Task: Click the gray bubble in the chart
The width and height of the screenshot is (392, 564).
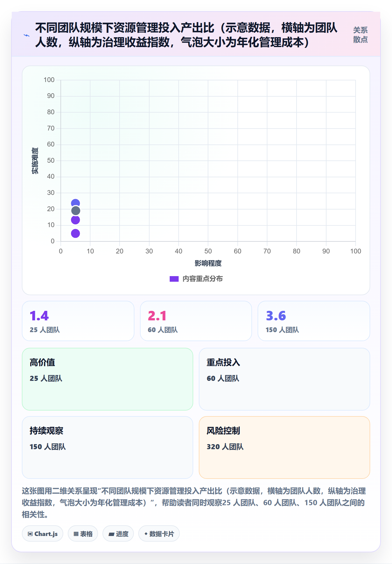Action: coord(76,211)
